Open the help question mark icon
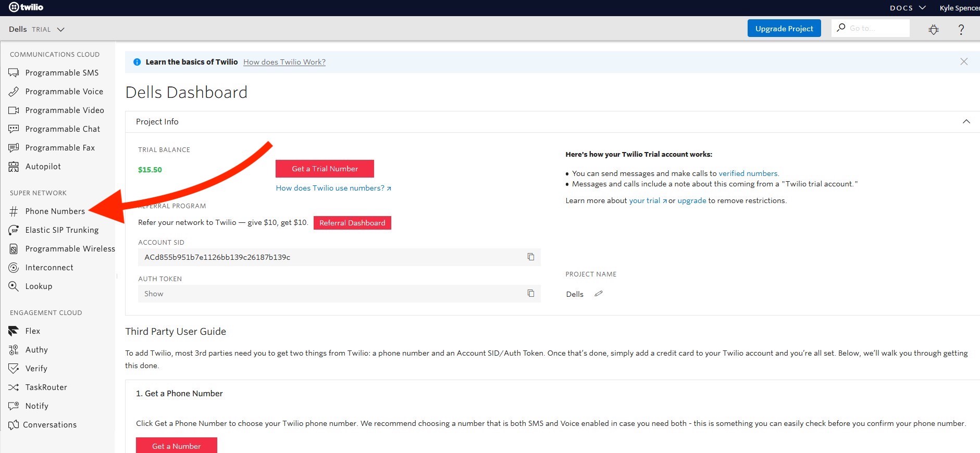Image resolution: width=980 pixels, height=453 pixels. click(961, 30)
